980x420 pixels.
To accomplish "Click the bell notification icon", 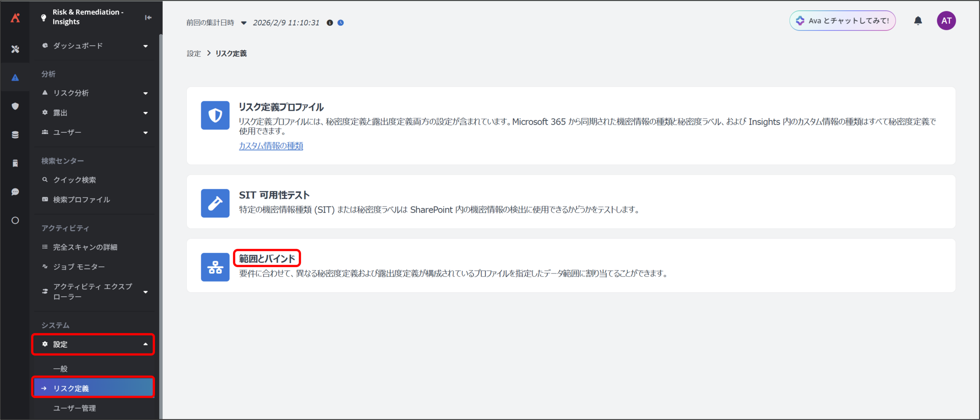I will 918,21.
